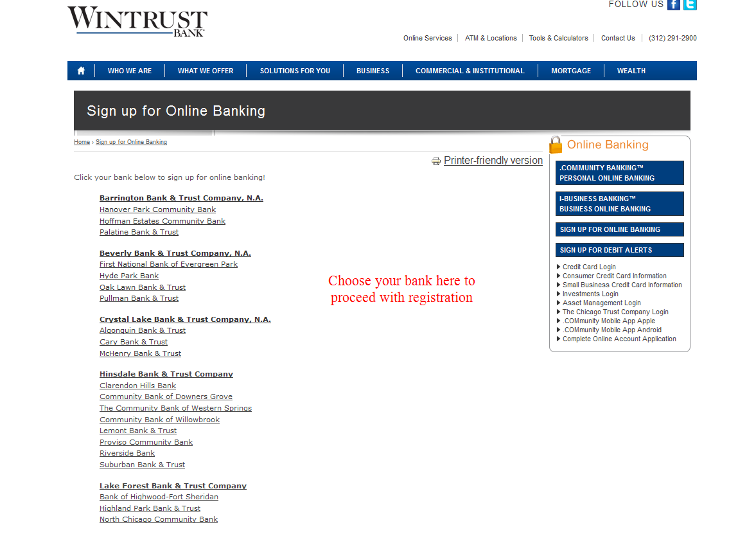
Task: Select Crystal Lake Bank & Trust Company, N.A.
Action: (185, 319)
